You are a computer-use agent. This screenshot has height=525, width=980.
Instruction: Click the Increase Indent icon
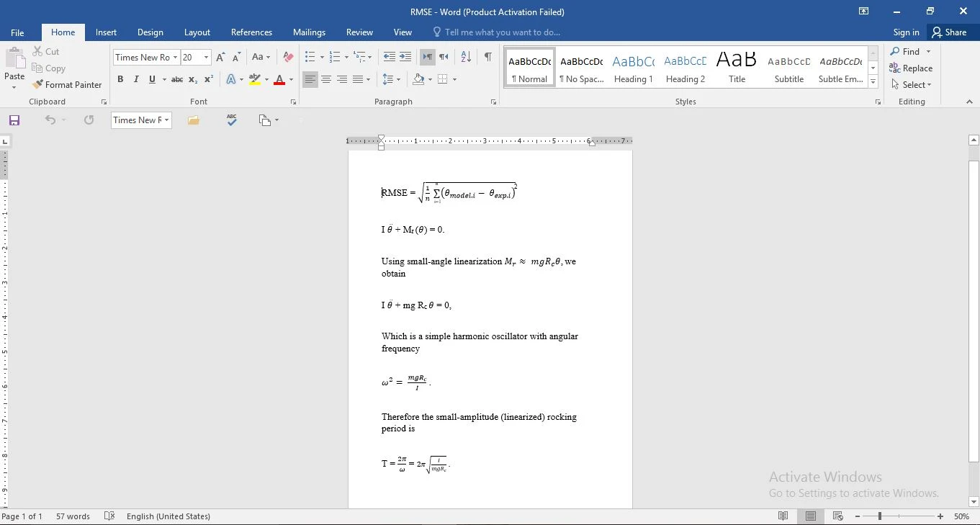(405, 58)
